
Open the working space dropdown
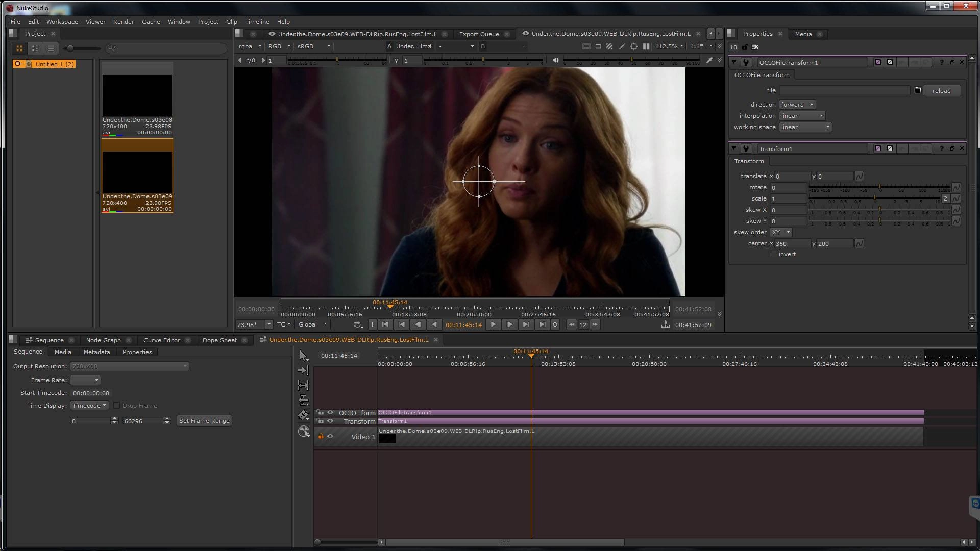(805, 127)
